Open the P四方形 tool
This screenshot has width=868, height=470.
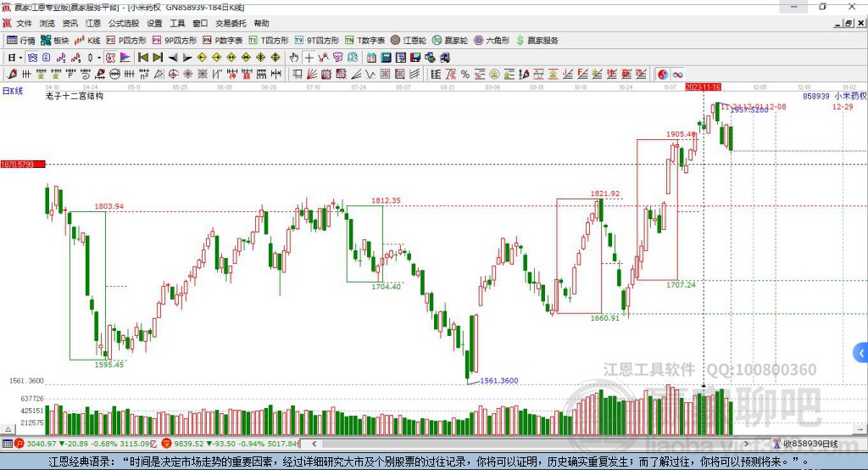(126, 41)
